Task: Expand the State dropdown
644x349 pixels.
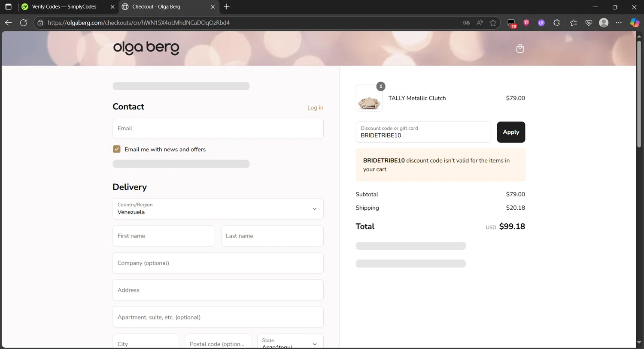Action: 290,341
